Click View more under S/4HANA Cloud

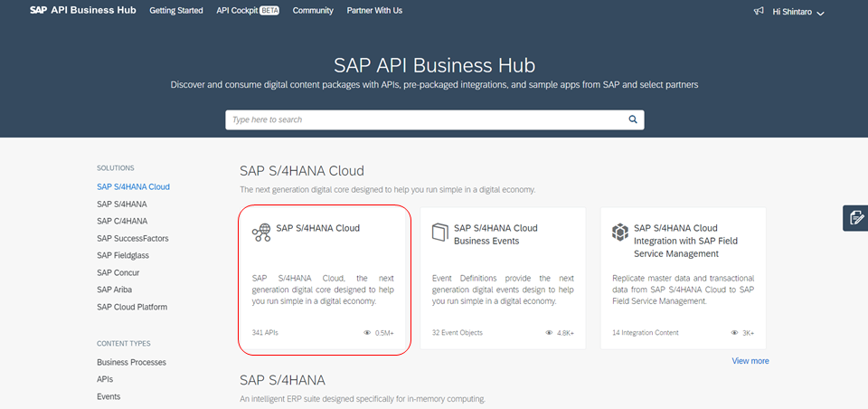[750, 361]
